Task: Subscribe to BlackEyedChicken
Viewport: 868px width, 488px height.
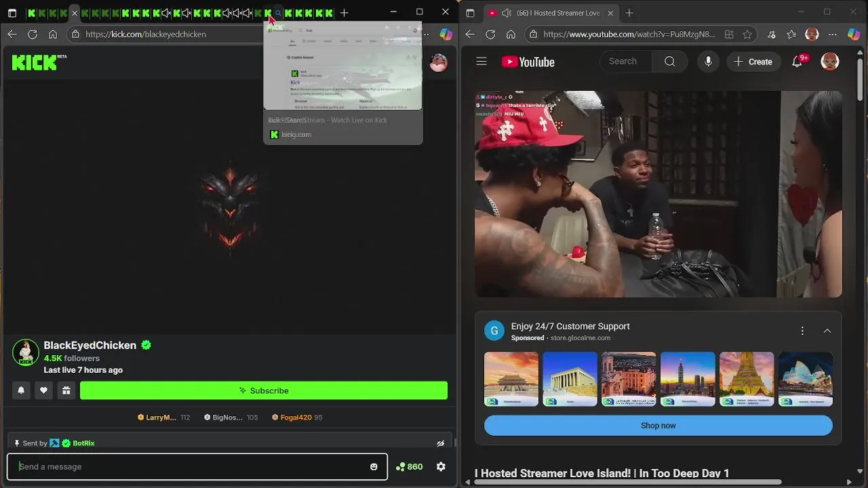Action: pos(264,390)
